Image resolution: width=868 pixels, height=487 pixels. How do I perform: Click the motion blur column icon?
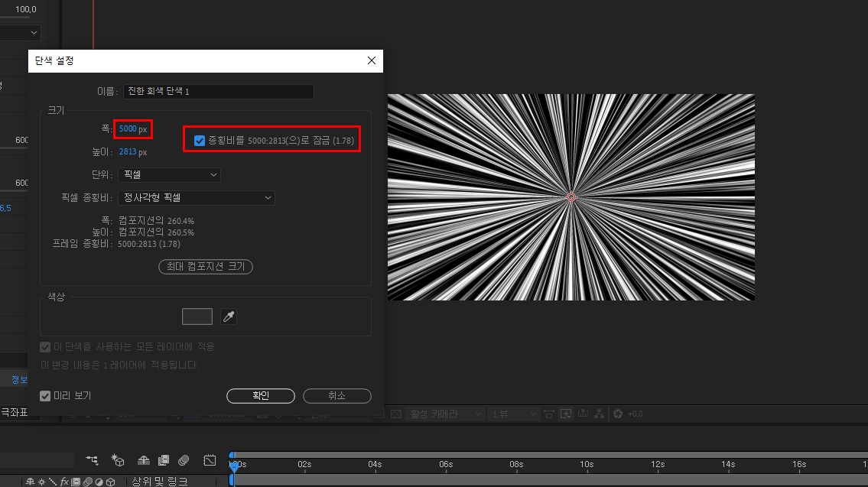[x=87, y=482]
